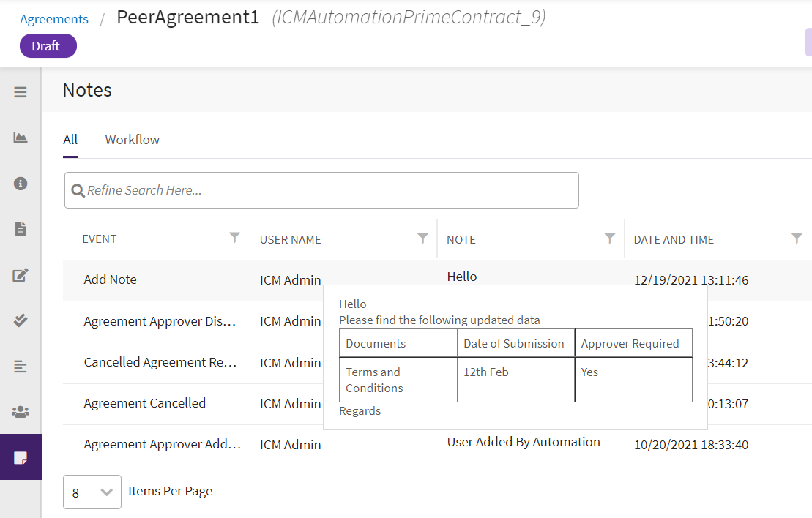812x518 pixels.
Task: Switch to the Workflow tab
Action: [x=132, y=140]
